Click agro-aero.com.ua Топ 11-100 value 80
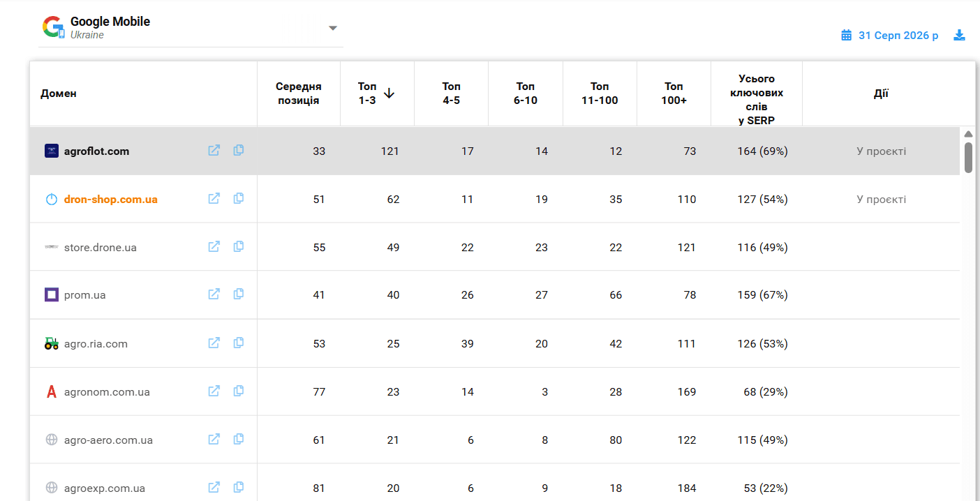The height and width of the screenshot is (501, 980). coord(616,440)
